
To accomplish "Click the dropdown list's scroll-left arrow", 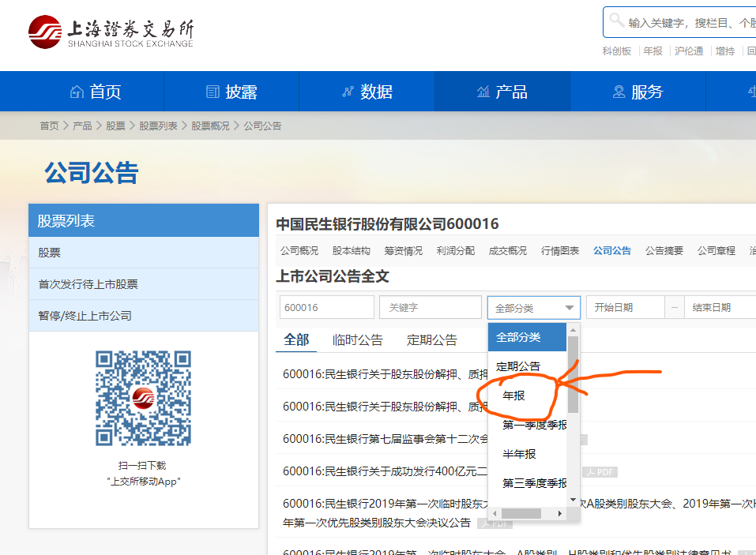I will [x=495, y=514].
